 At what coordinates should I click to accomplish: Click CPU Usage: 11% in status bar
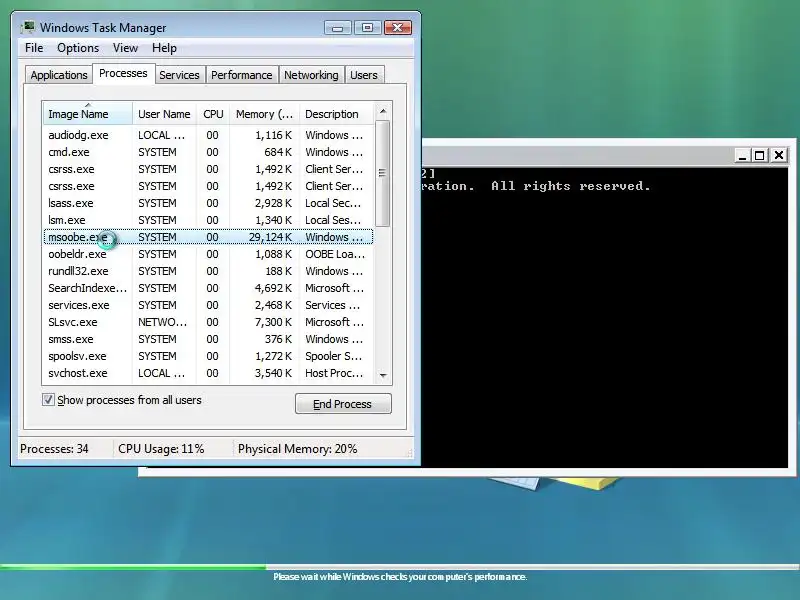point(161,449)
